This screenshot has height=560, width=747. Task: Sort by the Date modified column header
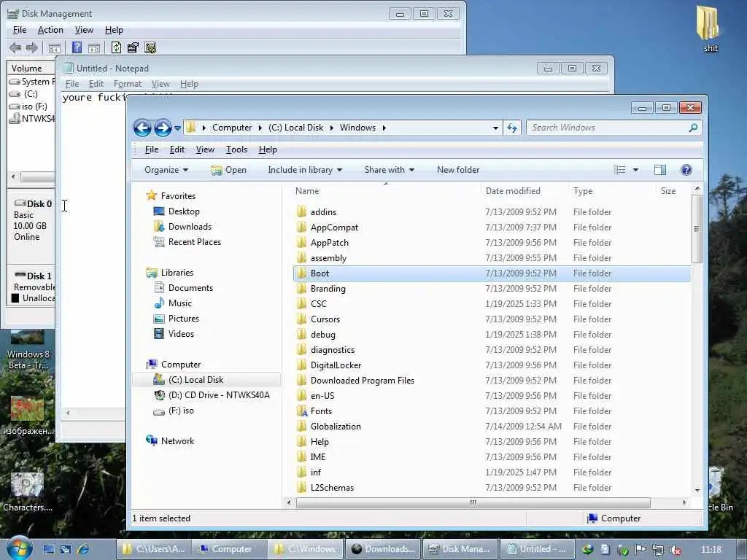[513, 191]
